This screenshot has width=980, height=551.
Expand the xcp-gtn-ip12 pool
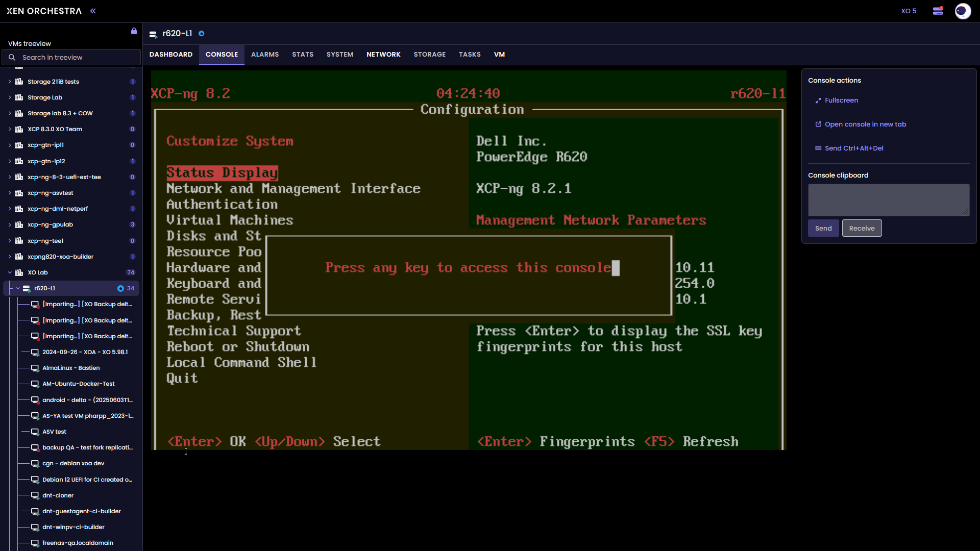pyautogui.click(x=10, y=161)
